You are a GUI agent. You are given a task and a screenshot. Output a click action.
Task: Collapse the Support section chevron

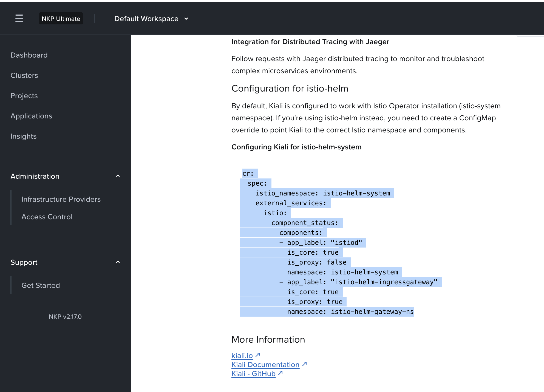(118, 262)
